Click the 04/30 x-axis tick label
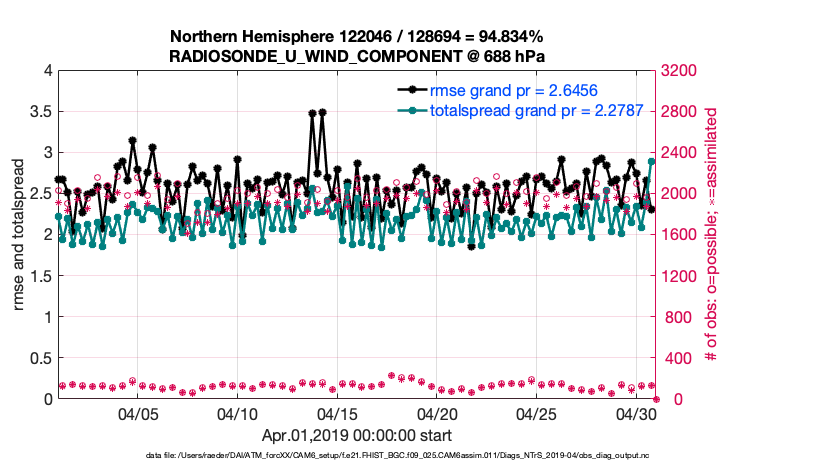Screen dimensions: 830x470 [x=637, y=414]
